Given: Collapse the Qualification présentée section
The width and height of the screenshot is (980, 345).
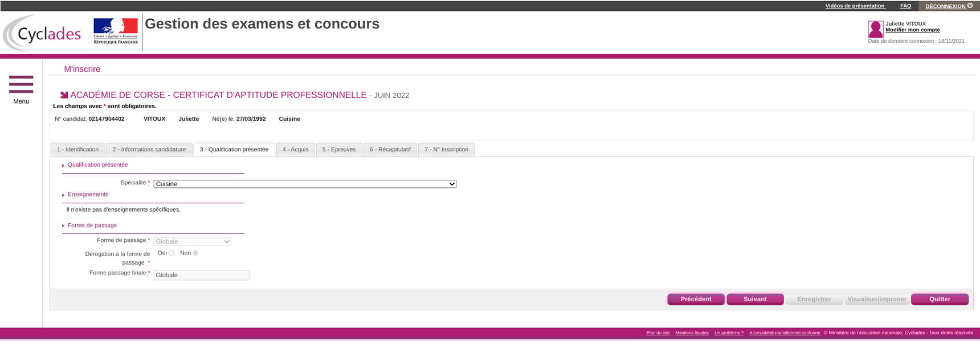Looking at the screenshot, I should click(x=63, y=165).
